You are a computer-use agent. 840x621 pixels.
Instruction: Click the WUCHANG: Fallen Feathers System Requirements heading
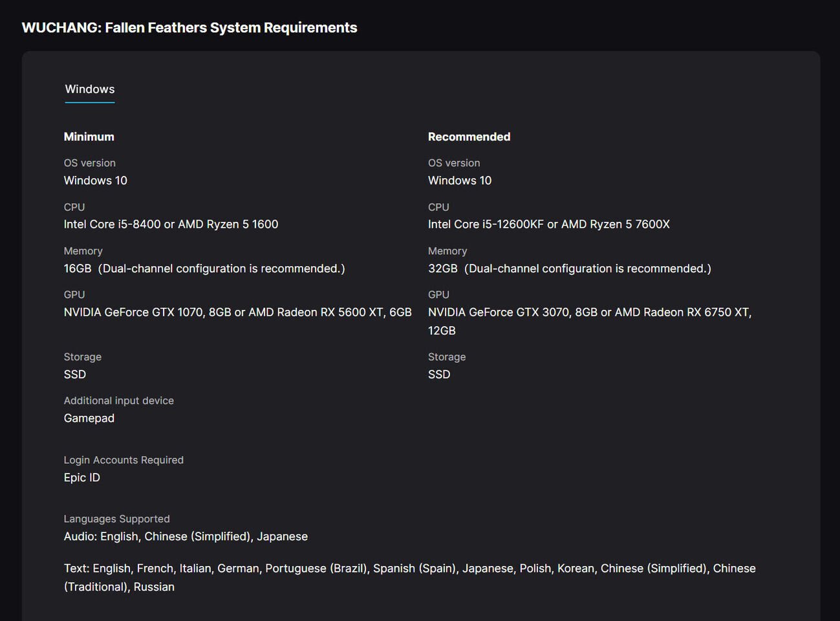189,28
